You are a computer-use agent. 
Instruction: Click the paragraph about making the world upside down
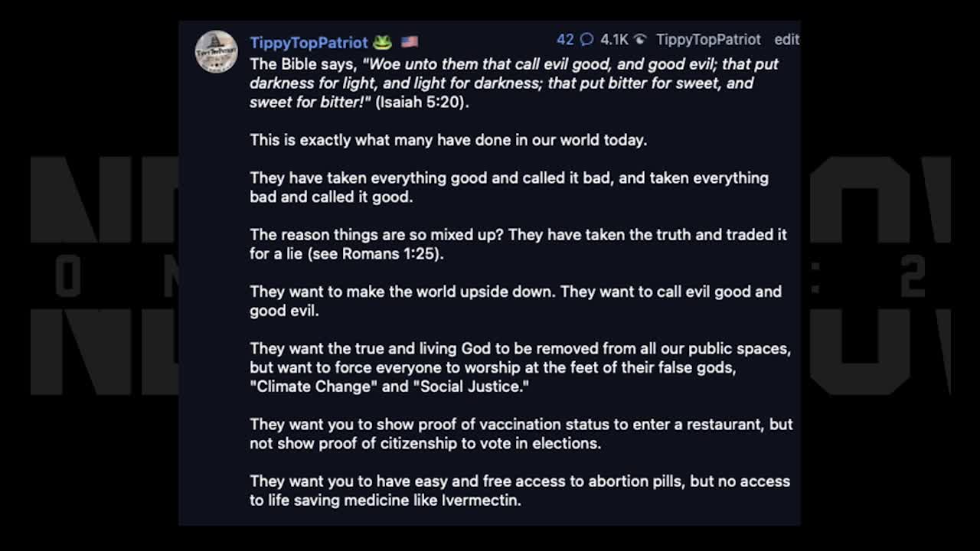515,301
